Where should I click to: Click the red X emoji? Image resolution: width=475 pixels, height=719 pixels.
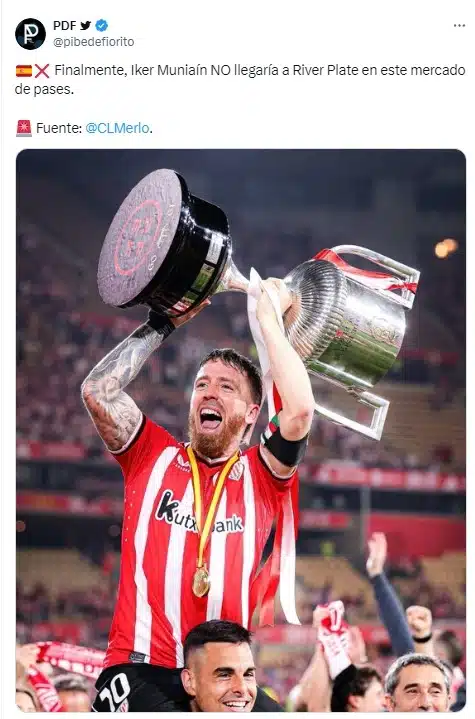[42, 71]
